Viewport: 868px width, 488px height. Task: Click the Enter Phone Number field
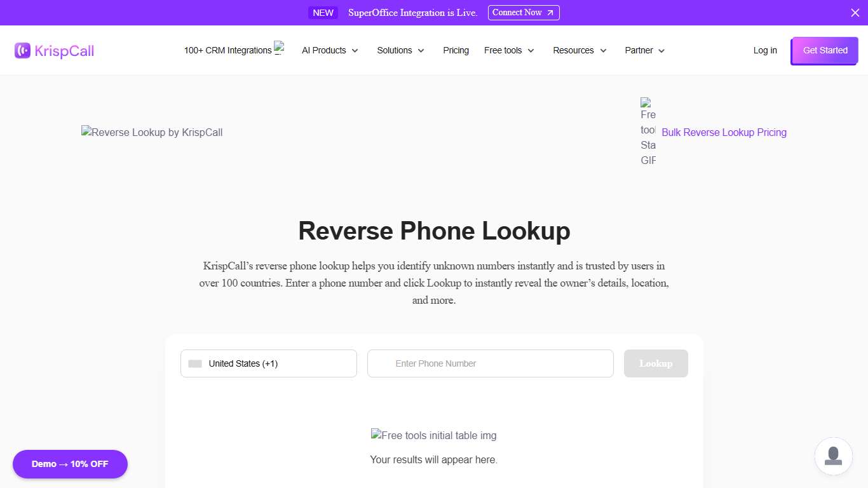click(490, 363)
